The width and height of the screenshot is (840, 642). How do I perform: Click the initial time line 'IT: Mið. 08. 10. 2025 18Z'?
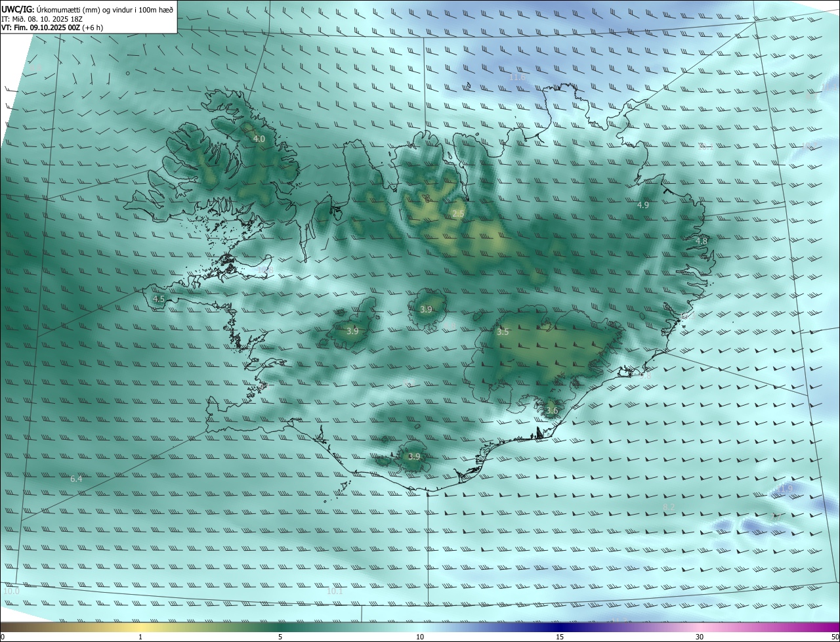(x=41, y=18)
